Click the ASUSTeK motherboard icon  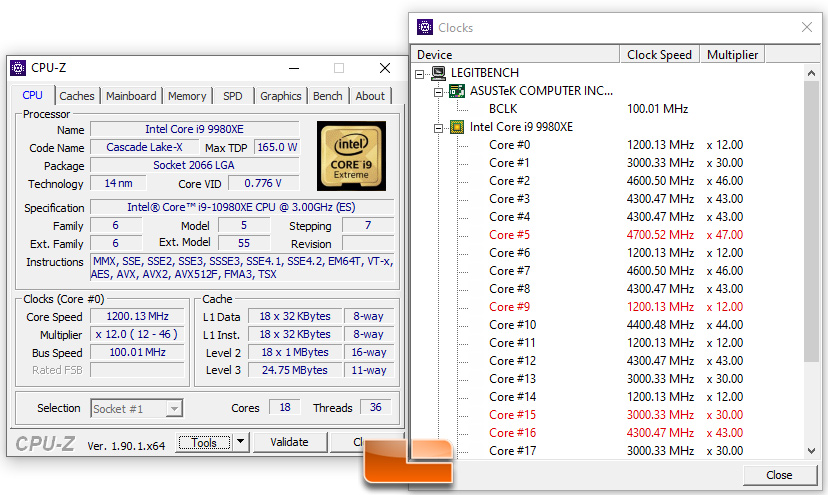tap(457, 91)
